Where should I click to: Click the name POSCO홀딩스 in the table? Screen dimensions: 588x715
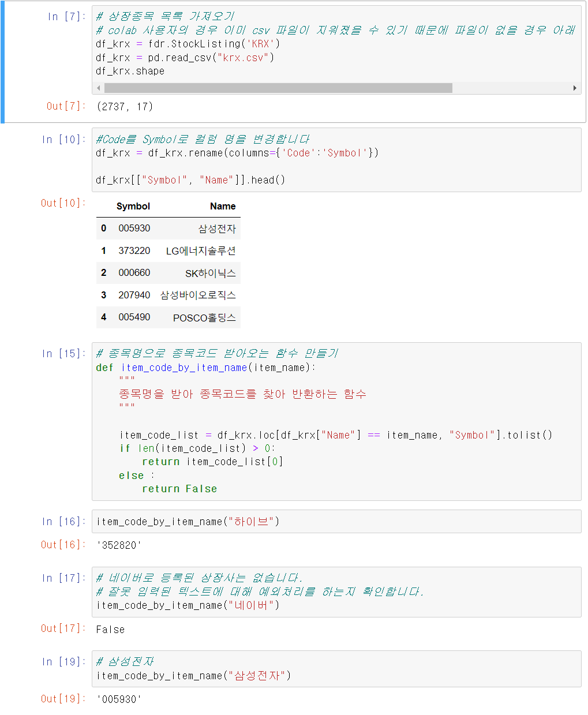coord(204,318)
